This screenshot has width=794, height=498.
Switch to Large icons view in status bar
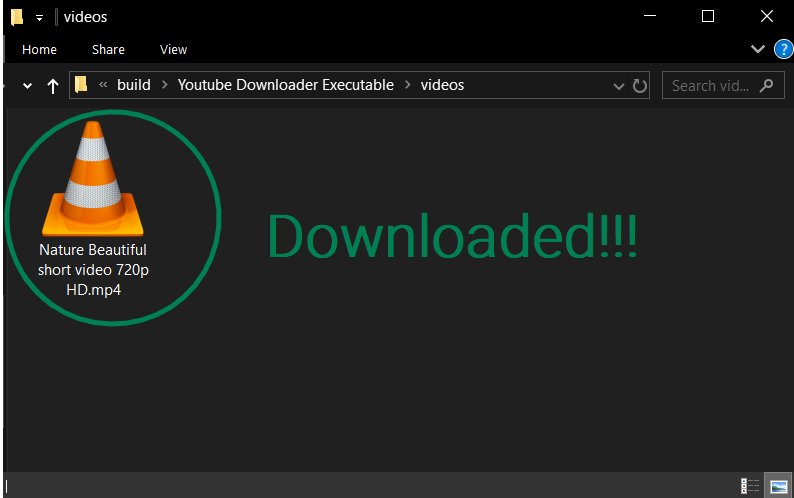[778, 486]
